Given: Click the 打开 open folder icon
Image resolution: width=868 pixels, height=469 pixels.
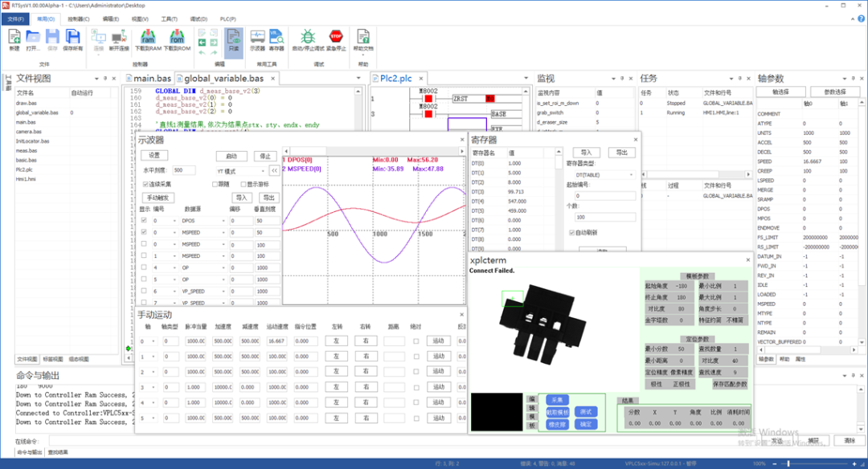Looking at the screenshot, I should pyautogui.click(x=33, y=37).
